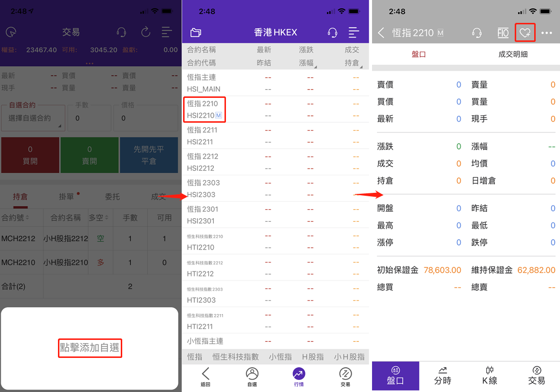Tap the 價格 price input field
Image resolution: width=560 pixels, height=392 pixels.
[x=146, y=118]
